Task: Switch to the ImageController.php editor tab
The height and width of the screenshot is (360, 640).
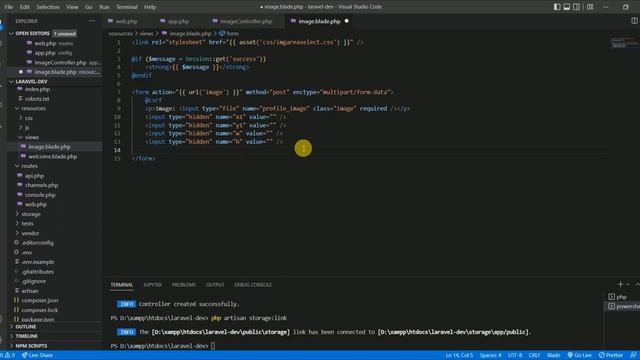Action: 246,21
